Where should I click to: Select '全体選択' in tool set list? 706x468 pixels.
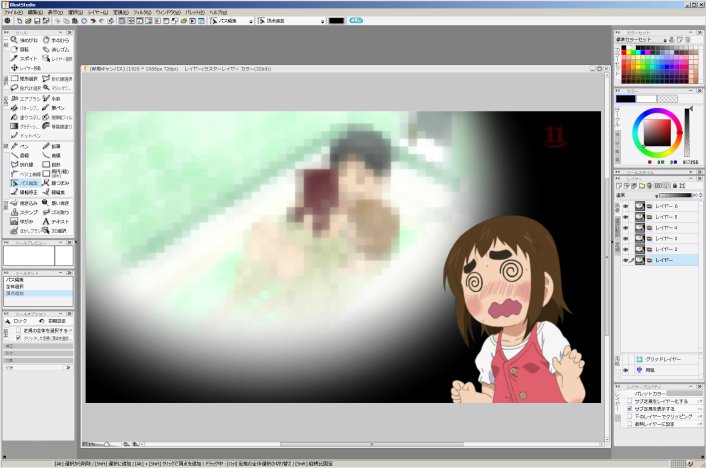[x=38, y=286]
